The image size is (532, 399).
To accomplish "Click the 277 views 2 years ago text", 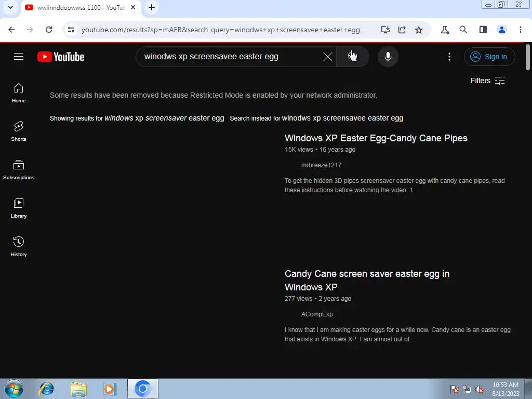I will [x=318, y=299].
